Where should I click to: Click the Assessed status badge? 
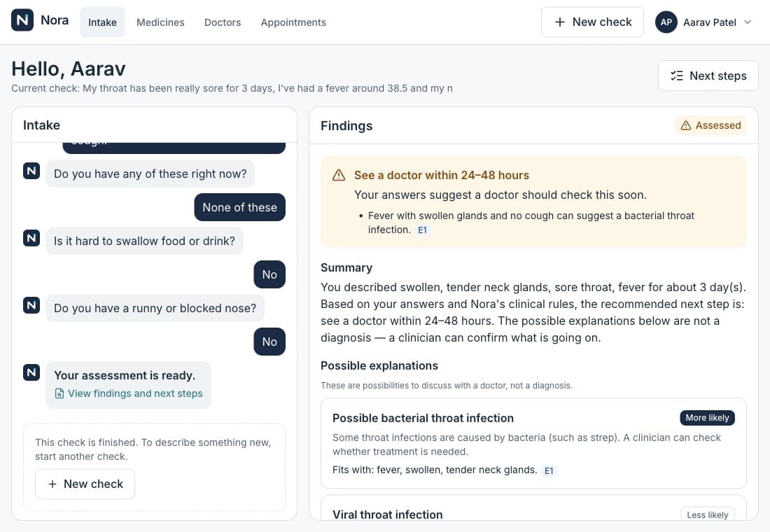pos(710,125)
